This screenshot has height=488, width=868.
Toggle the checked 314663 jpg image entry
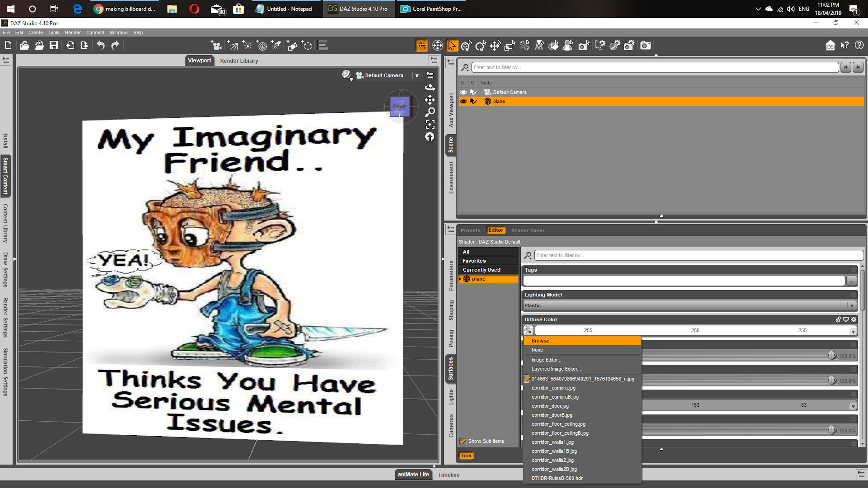[x=582, y=379]
